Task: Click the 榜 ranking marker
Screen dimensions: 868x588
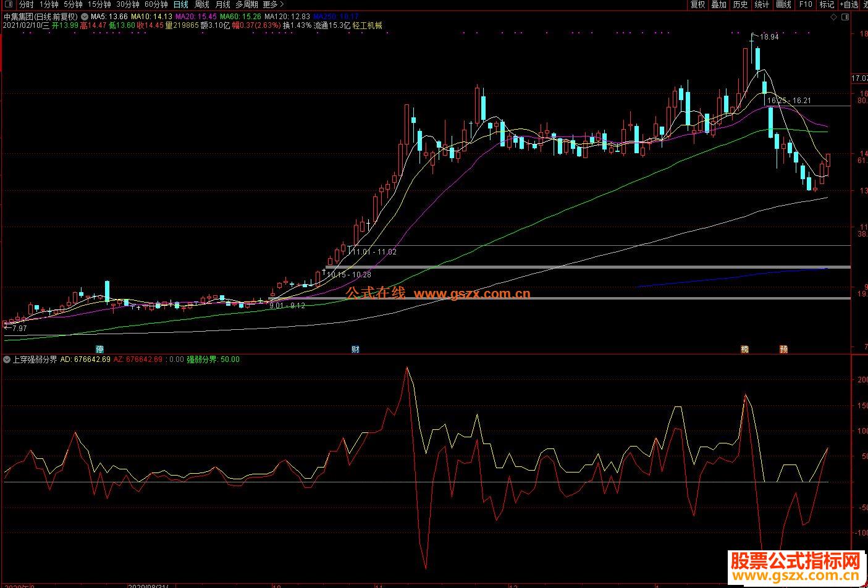Action: point(744,349)
